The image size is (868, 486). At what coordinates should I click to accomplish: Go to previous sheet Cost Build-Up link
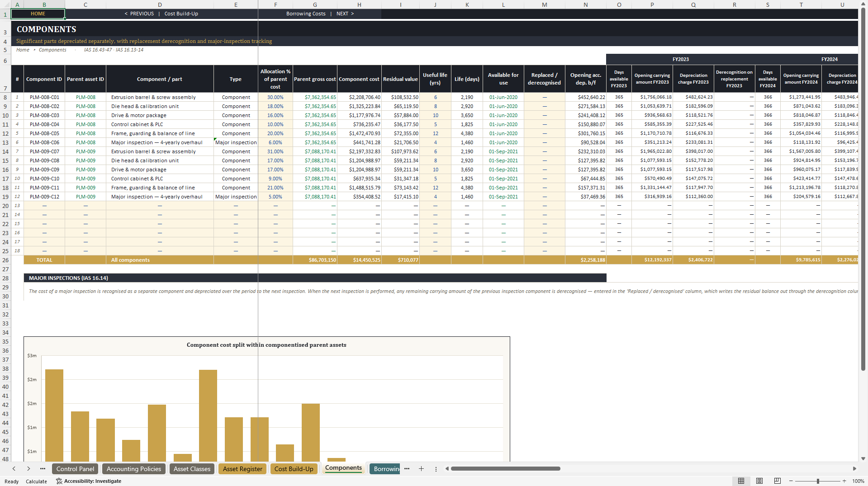(161, 14)
